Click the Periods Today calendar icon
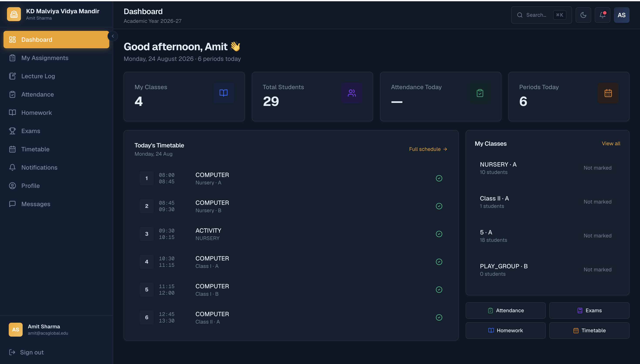This screenshot has height=364, width=640. (608, 93)
